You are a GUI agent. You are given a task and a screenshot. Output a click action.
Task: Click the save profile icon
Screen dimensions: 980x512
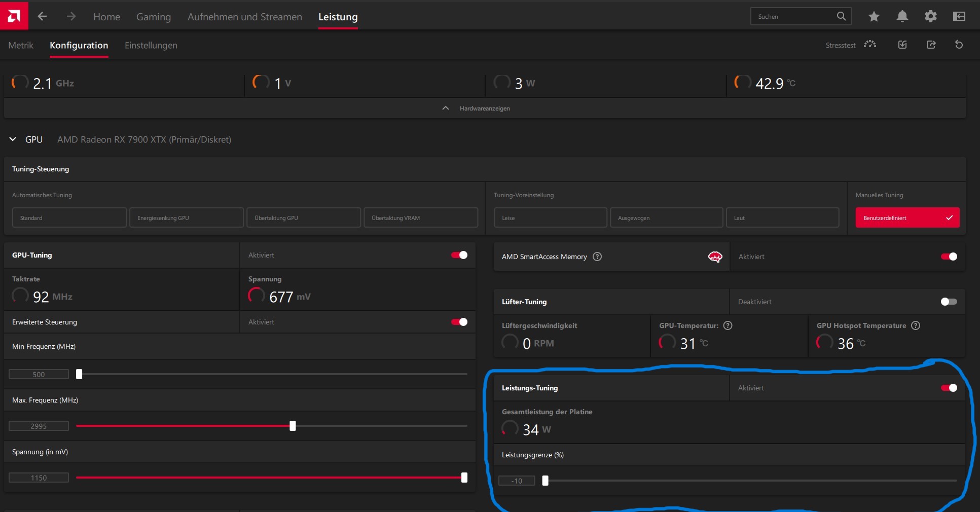902,45
